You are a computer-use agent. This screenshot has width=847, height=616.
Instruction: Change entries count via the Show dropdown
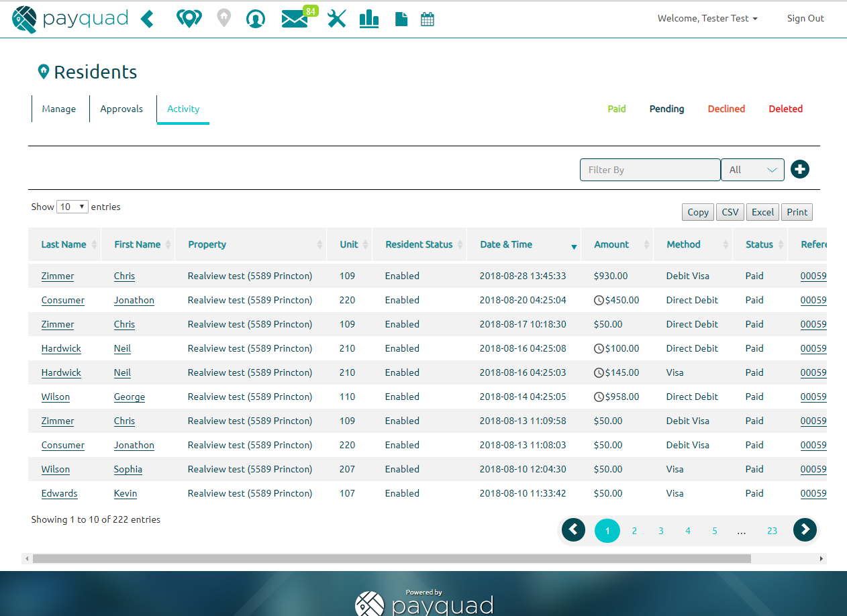72,206
